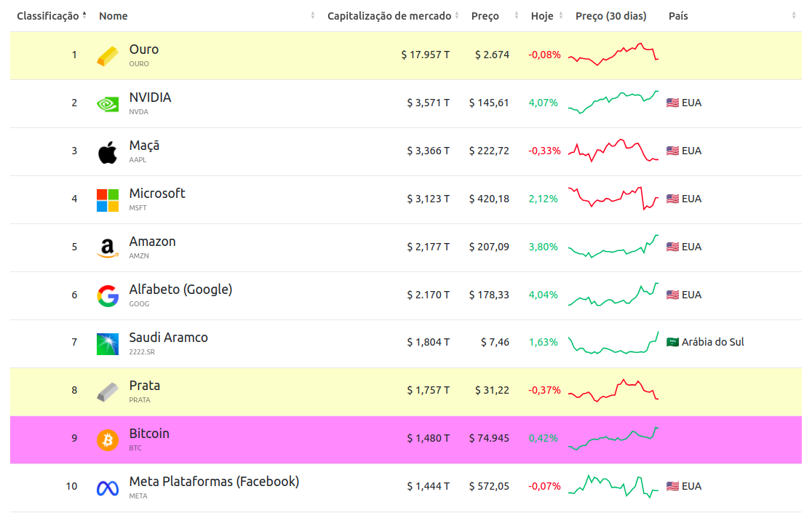Sort by Nome column arrows

pyautogui.click(x=313, y=15)
